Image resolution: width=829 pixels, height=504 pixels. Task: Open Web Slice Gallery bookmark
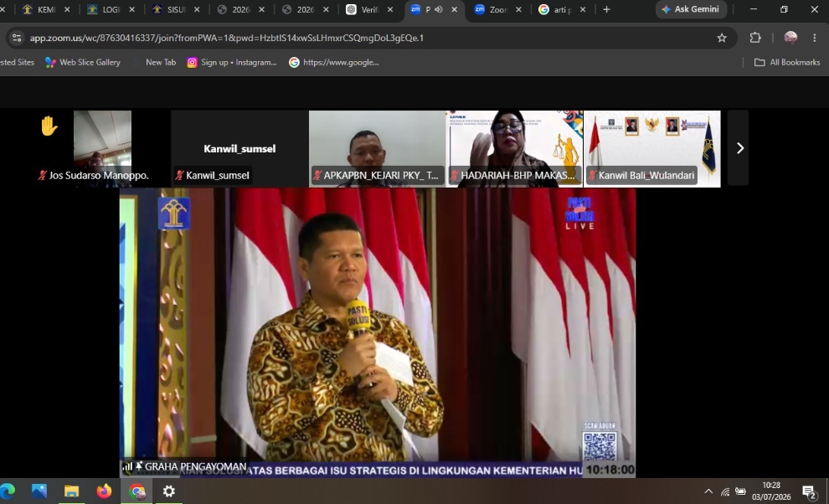click(x=83, y=63)
